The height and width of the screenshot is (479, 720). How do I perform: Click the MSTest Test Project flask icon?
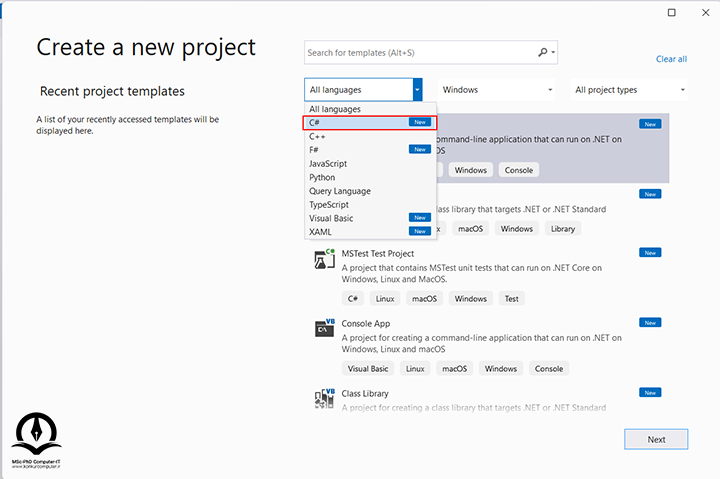[324, 259]
